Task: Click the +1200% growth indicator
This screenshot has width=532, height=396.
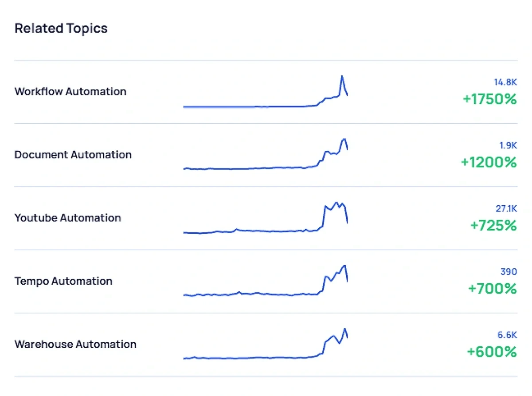Action: pos(489,163)
